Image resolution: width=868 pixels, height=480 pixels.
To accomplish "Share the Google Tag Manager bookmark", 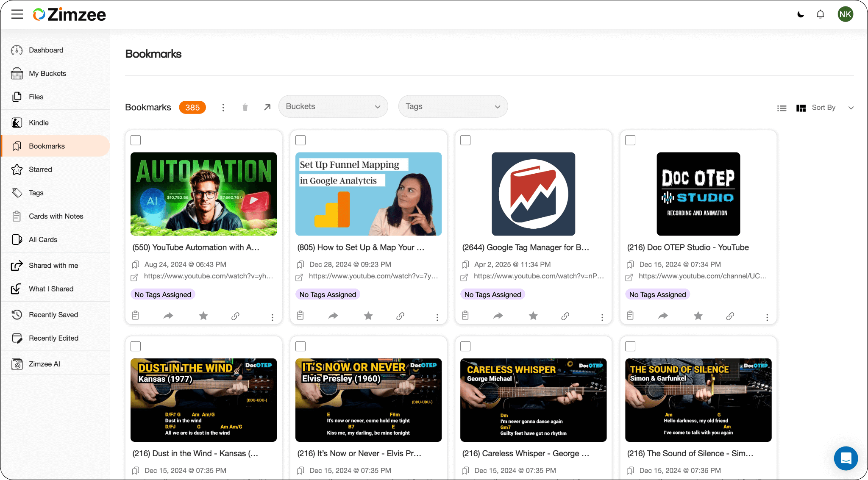I will [498, 316].
